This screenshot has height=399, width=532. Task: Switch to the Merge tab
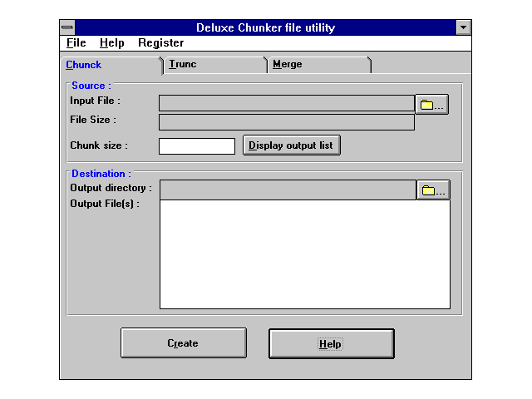click(x=288, y=64)
